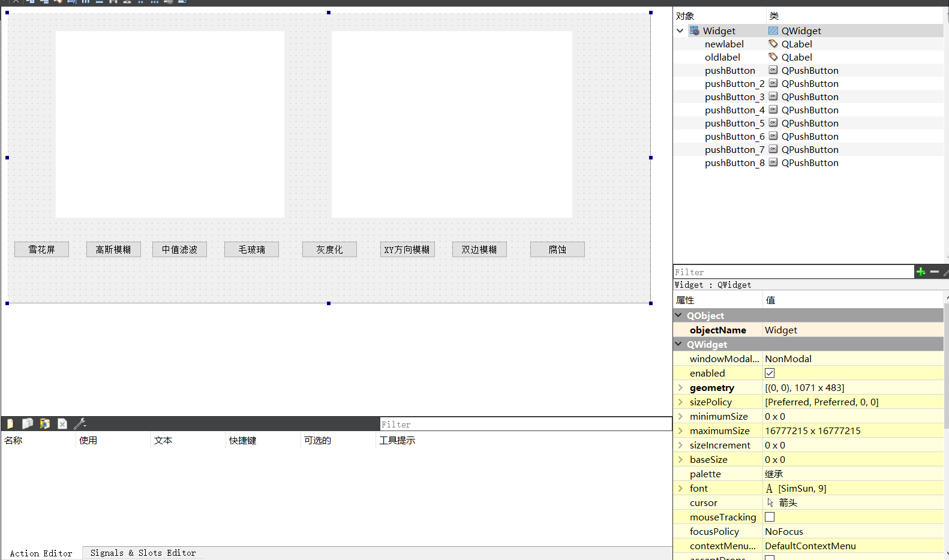Click the 雪花屏 button on the form
The width and height of the screenshot is (949, 560).
tap(41, 249)
